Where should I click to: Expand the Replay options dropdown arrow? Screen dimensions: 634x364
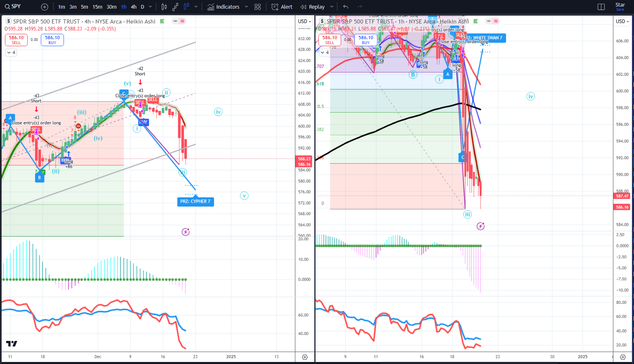point(332,7)
